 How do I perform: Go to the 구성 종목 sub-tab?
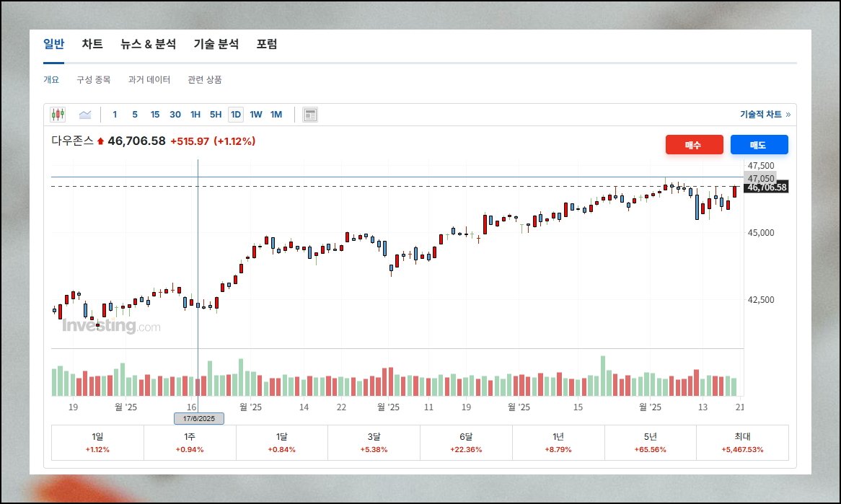(93, 79)
